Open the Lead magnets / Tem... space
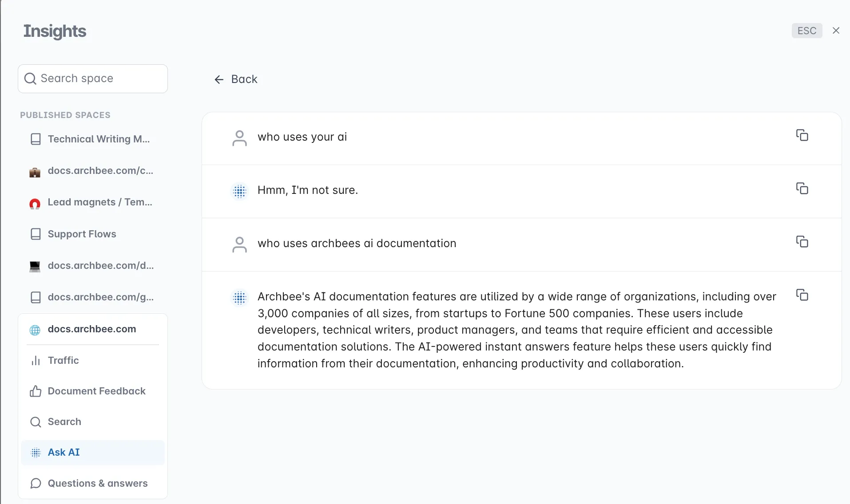 (x=92, y=202)
